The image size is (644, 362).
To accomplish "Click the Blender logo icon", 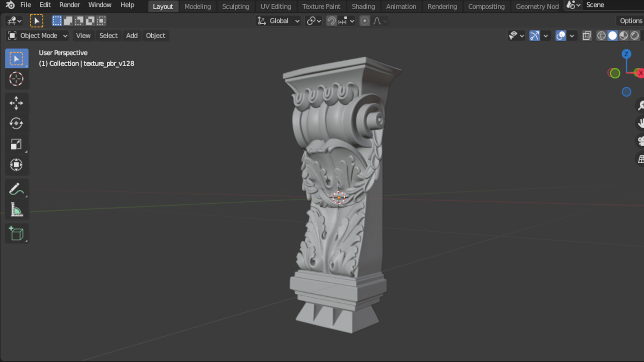I will [10, 5].
